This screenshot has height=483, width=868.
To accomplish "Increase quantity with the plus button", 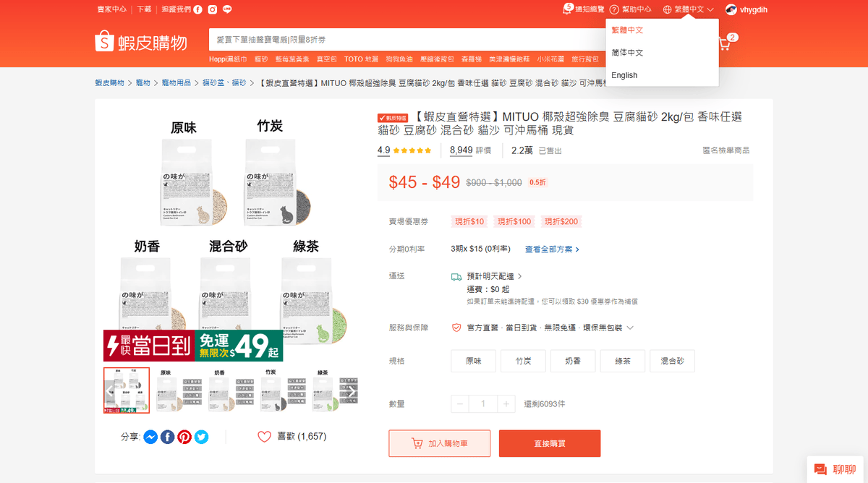I will point(507,404).
